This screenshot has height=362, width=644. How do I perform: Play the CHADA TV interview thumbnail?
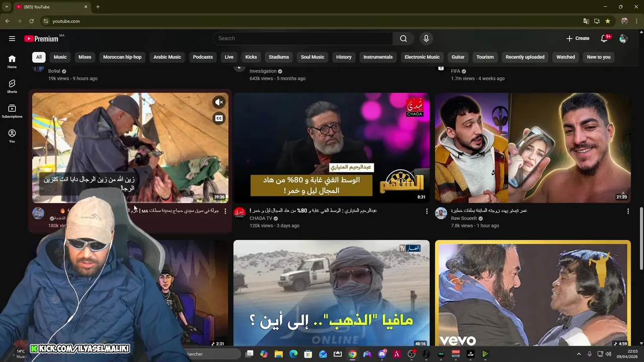click(x=332, y=148)
